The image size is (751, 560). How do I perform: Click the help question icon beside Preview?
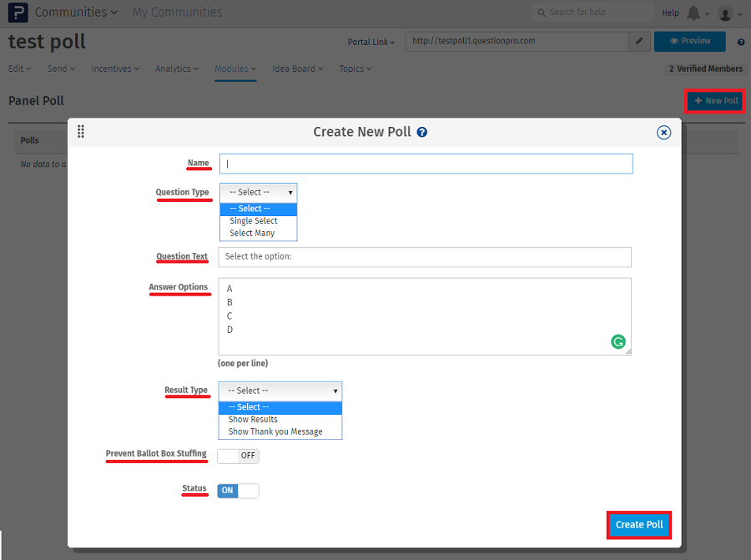coord(741,42)
